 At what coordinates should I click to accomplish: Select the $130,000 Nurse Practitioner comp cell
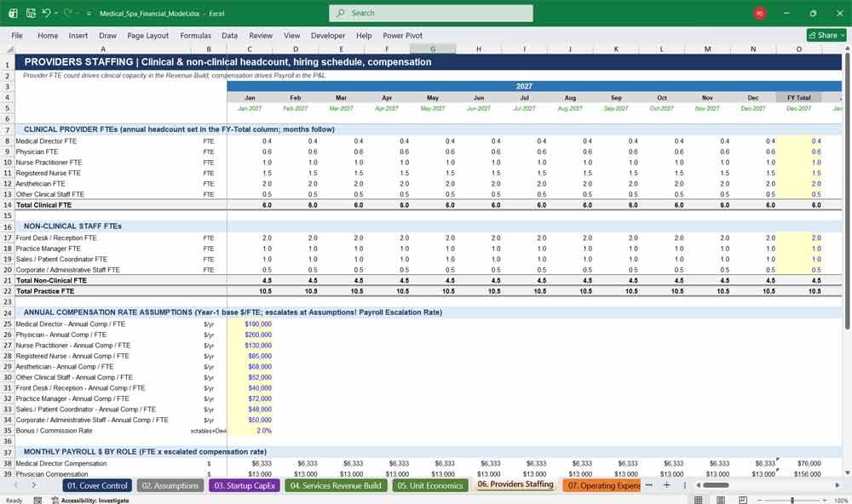point(250,346)
